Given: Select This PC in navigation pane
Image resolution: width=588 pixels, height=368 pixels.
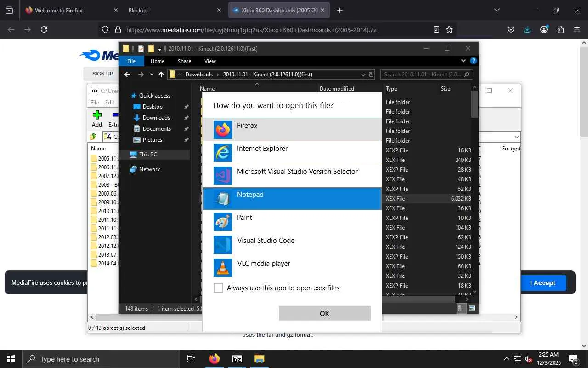Looking at the screenshot, I should point(154,155).
